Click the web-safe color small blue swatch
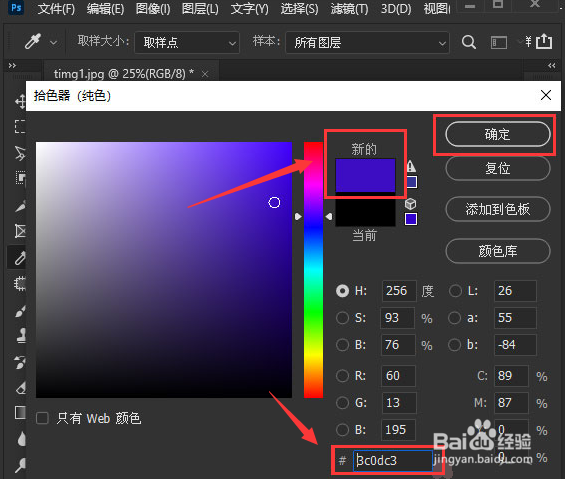Viewport: 565px width, 479px height. [x=411, y=219]
